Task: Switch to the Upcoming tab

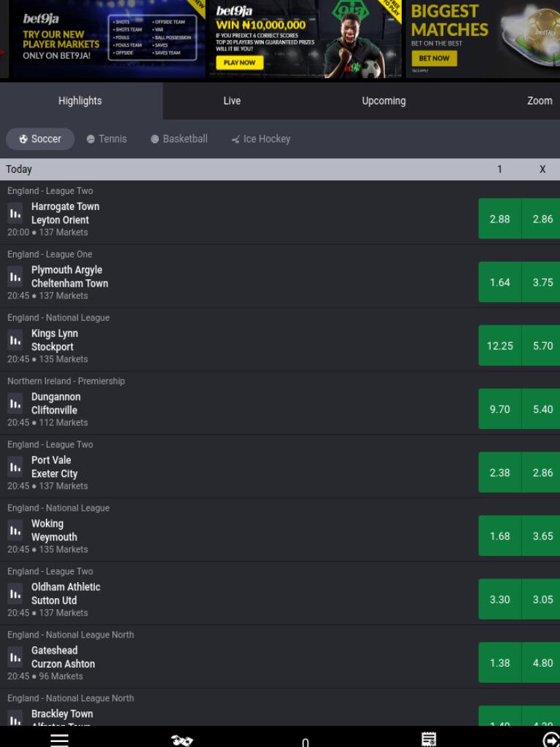Action: (384, 101)
